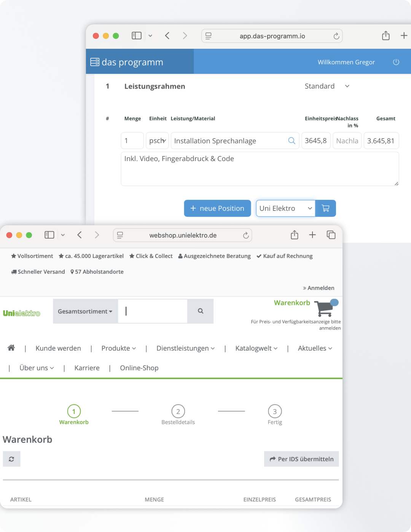Click the Leistungsrahmen heading
The image size is (411, 532).
coord(155,86)
